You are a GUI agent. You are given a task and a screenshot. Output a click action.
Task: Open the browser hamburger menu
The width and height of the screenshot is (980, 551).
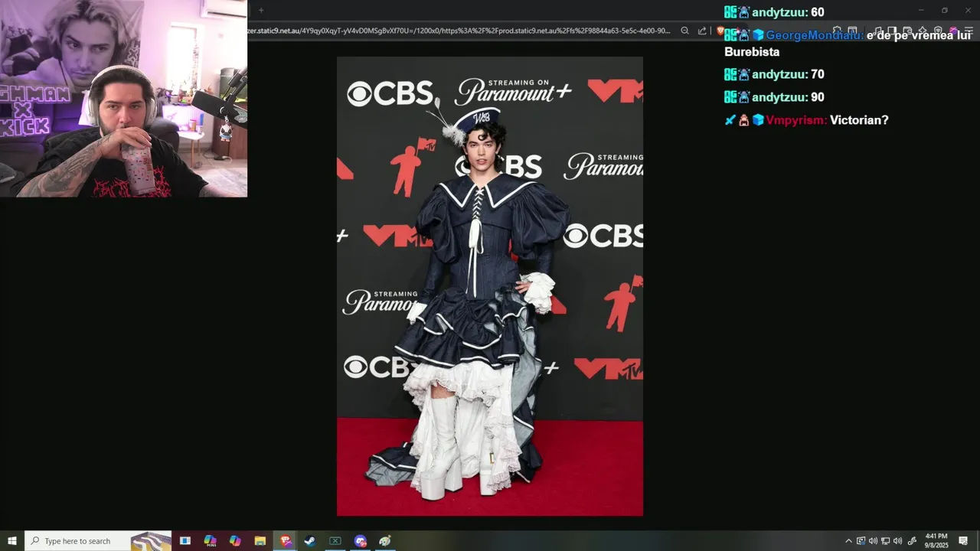click(968, 31)
